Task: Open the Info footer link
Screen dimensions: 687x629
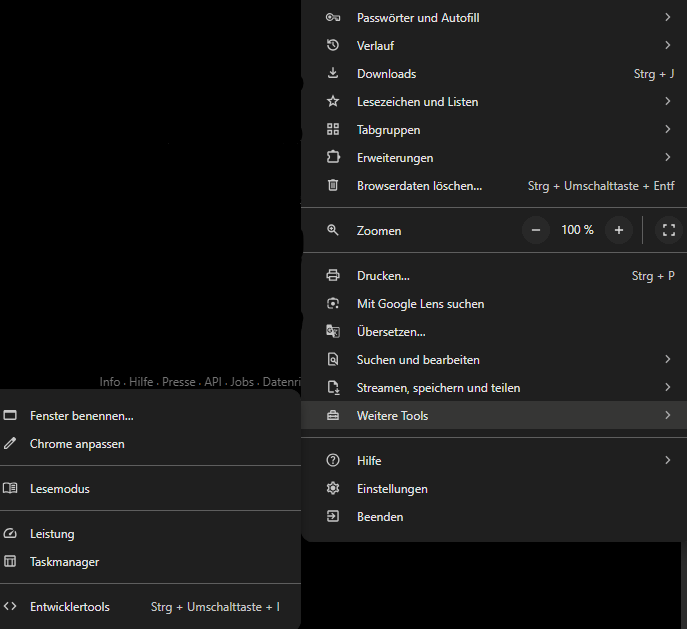Action: tap(110, 382)
